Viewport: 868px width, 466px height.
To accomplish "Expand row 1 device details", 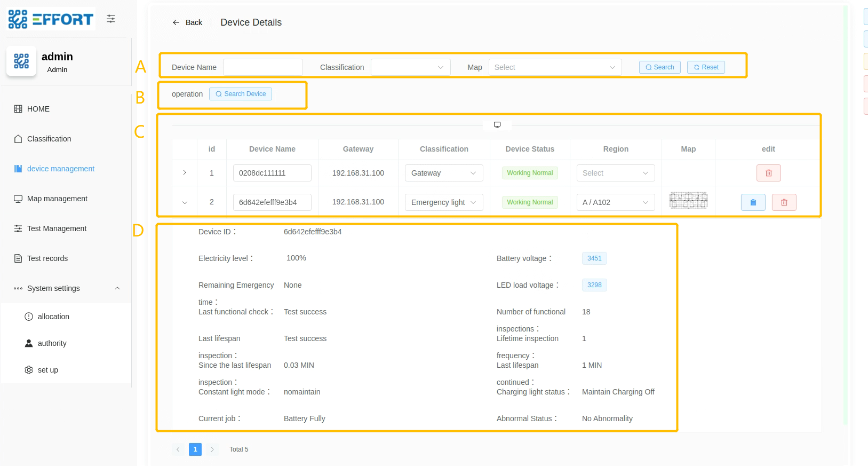I will click(x=185, y=173).
